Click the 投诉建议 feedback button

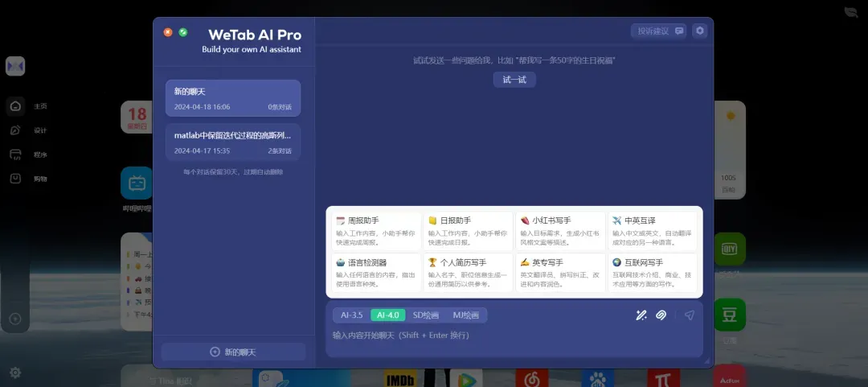point(659,31)
